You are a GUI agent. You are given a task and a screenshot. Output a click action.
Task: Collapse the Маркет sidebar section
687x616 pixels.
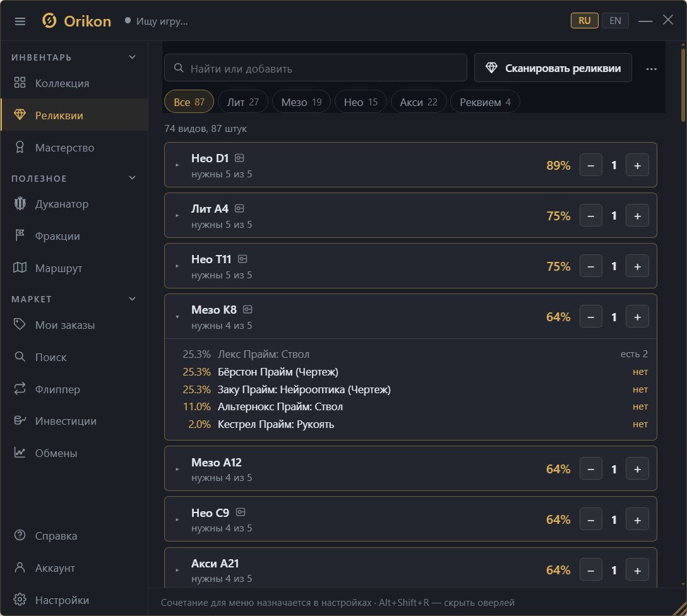click(133, 299)
